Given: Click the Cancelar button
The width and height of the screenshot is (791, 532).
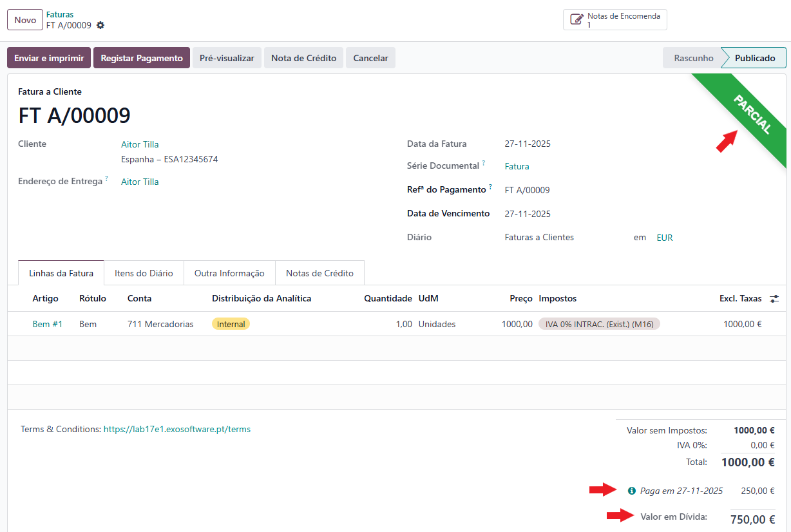Looking at the screenshot, I should [370, 58].
